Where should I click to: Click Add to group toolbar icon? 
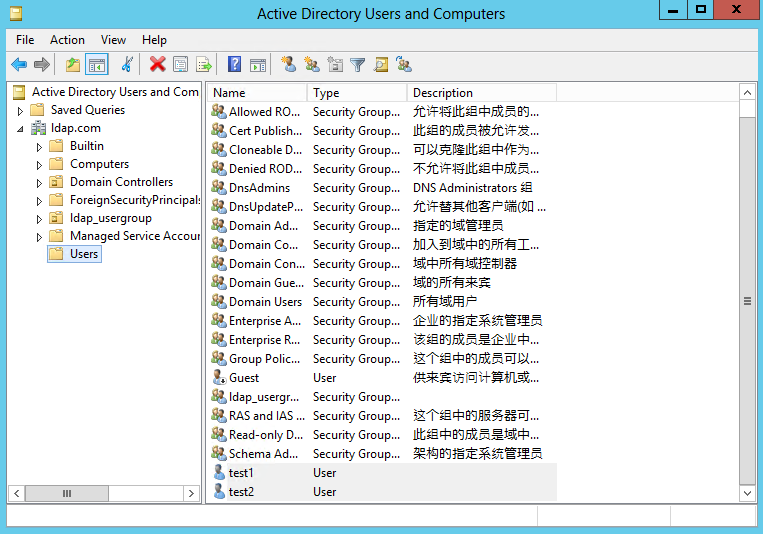404,64
